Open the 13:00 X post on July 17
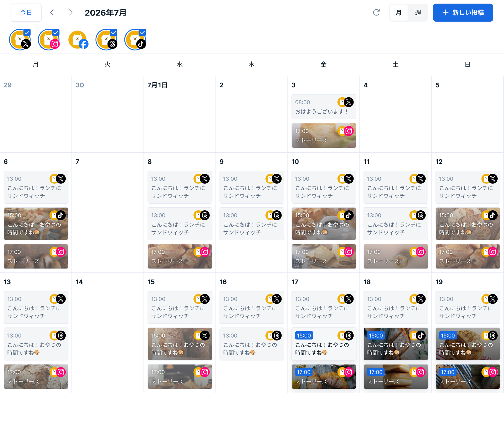The width and height of the screenshot is (504, 422). point(324,307)
